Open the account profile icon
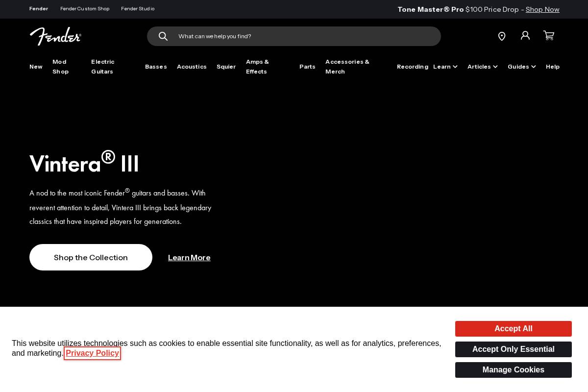Image resolution: width=588 pixels, height=392 pixels. point(525,35)
